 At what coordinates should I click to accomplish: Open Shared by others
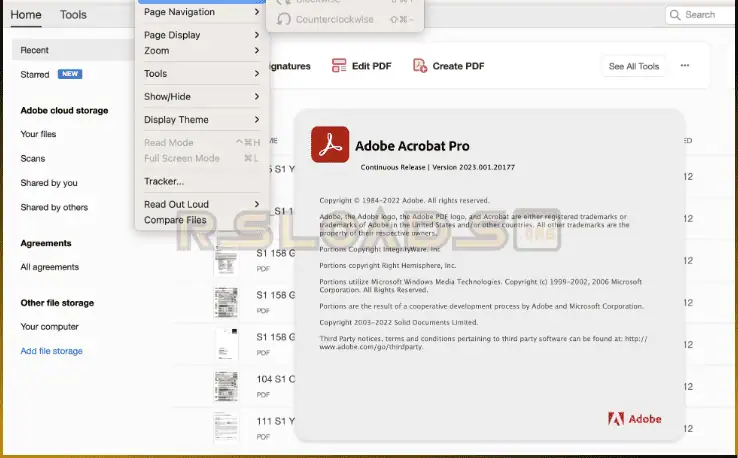[x=54, y=208]
